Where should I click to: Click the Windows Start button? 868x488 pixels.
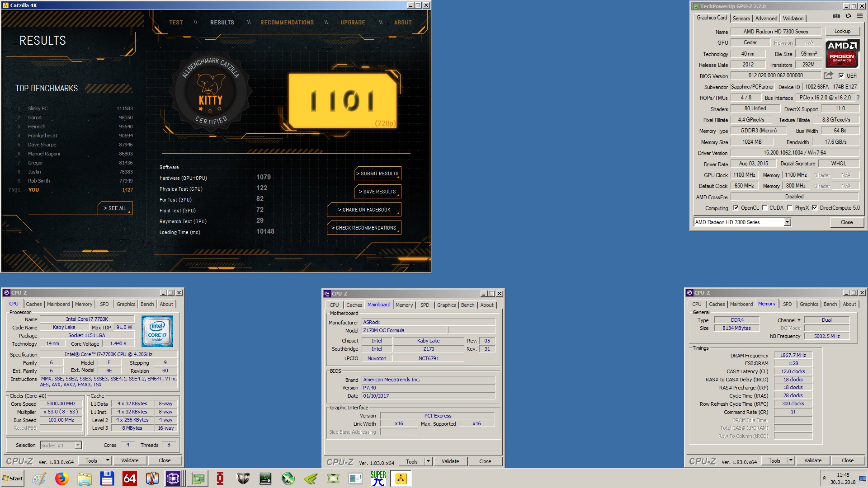[x=12, y=479]
